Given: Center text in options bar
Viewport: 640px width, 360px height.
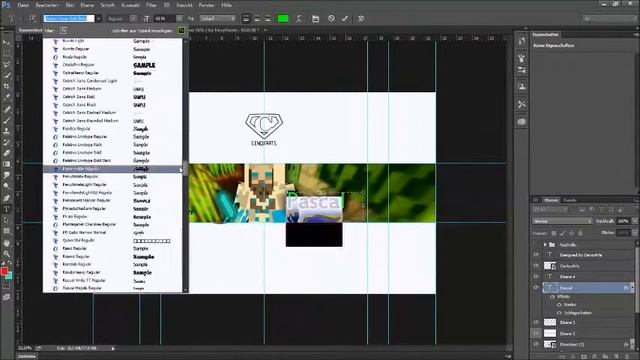Looking at the screenshot, I should pos(257,18).
